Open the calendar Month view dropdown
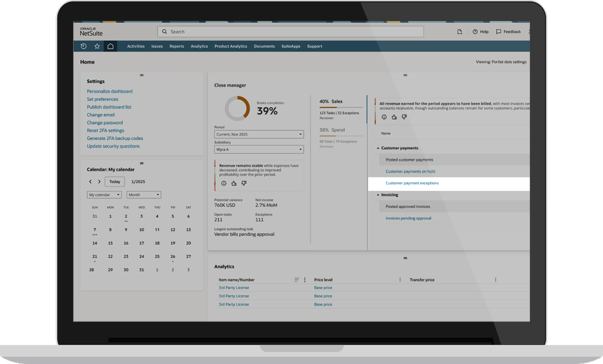This screenshot has width=603, height=364. [x=144, y=195]
